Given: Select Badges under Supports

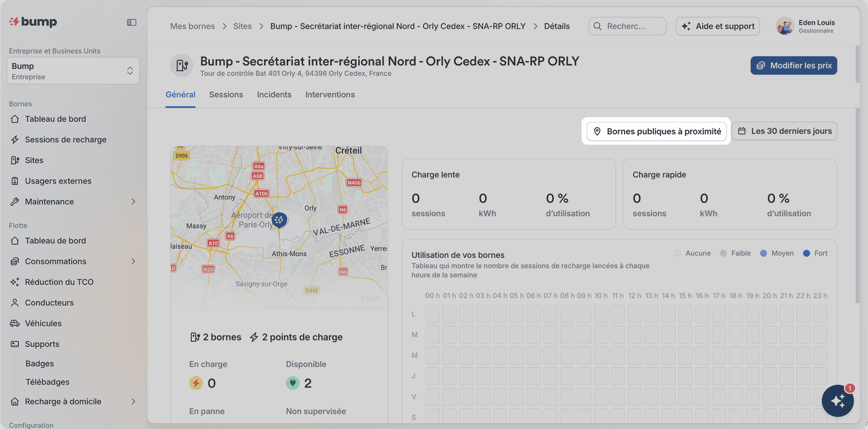Looking at the screenshot, I should (40, 364).
